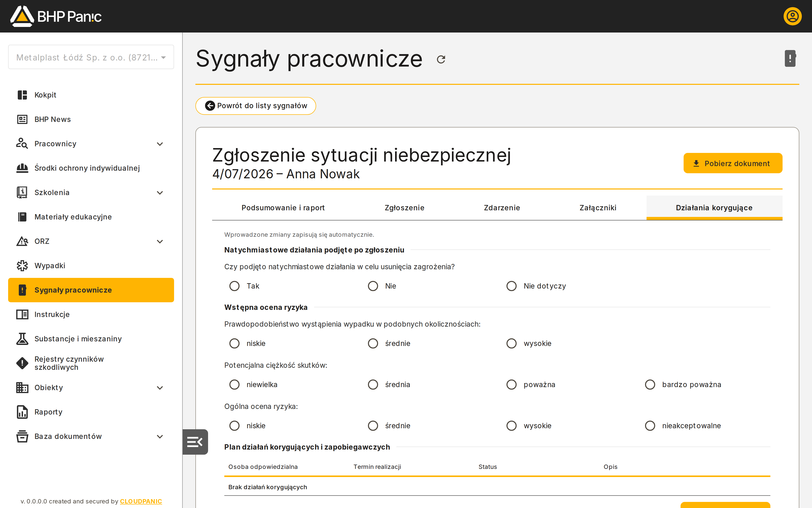Set accident probability to średnie
Viewport: 812px width, 508px height.
(373, 343)
